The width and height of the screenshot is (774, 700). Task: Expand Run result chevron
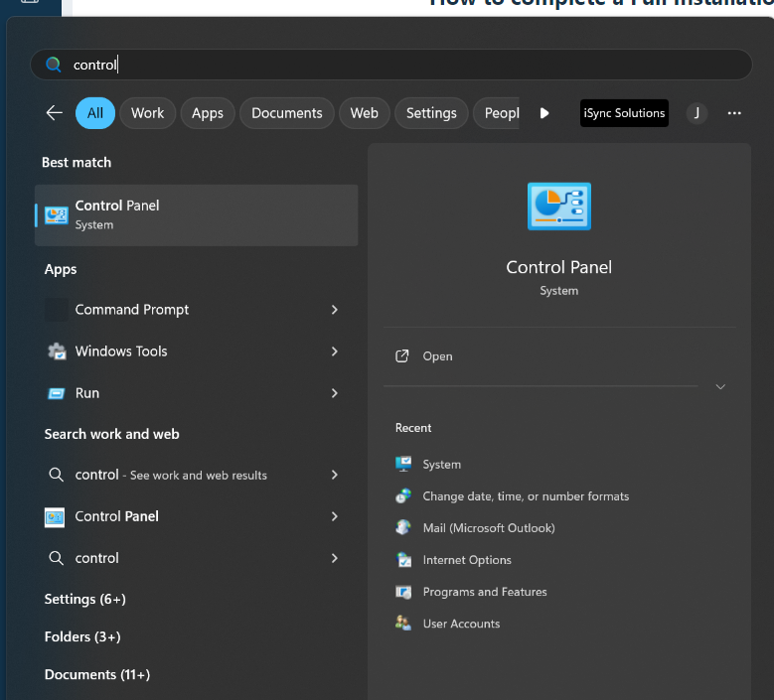tap(335, 393)
